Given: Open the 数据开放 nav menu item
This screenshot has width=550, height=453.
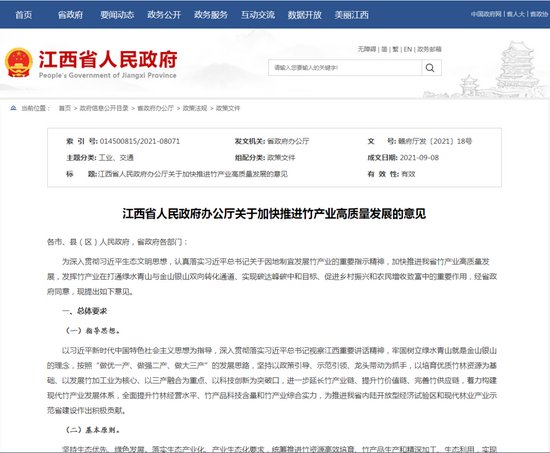Looking at the screenshot, I should 305,15.
